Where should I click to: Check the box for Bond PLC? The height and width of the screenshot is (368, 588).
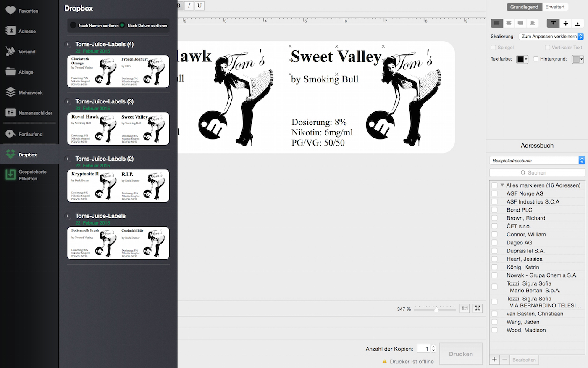click(x=495, y=210)
